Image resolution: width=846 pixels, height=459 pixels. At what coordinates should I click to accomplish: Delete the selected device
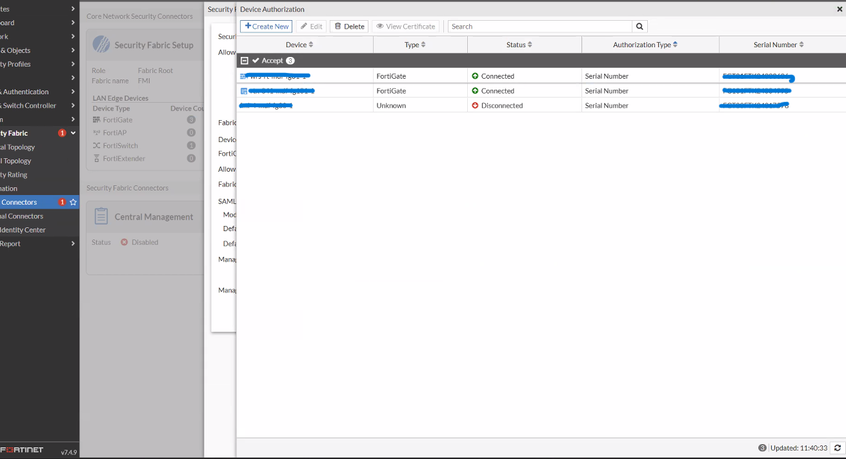(349, 26)
